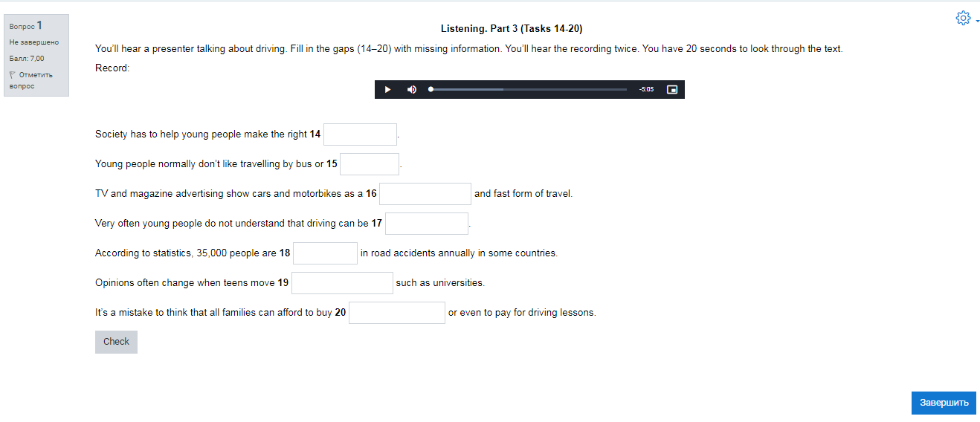This screenshot has height=422, width=980.
Task: Open the settings gear menu
Action: pos(963,19)
